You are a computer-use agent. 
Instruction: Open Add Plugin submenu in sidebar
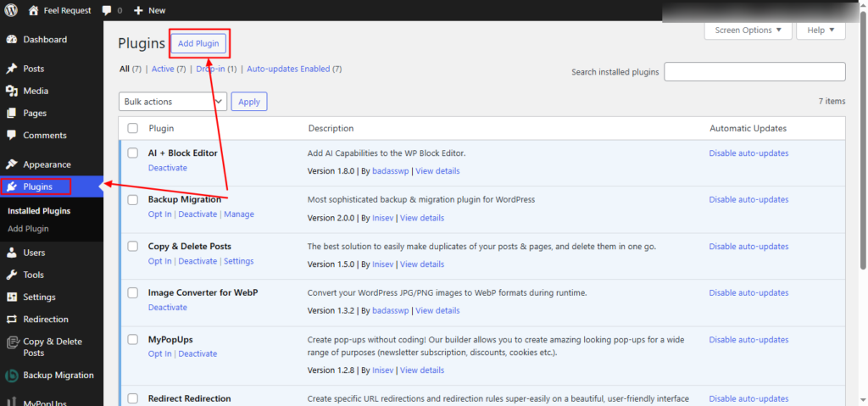click(x=28, y=229)
